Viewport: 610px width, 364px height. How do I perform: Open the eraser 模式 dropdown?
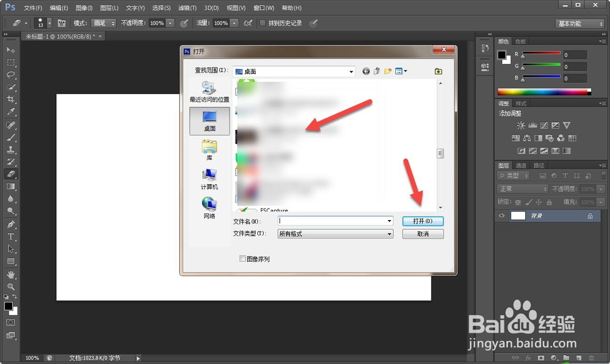click(x=103, y=23)
